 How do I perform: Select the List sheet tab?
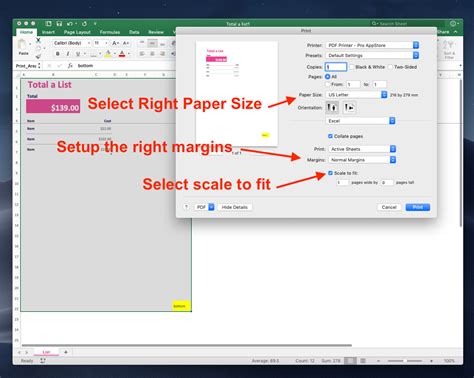coord(46,352)
